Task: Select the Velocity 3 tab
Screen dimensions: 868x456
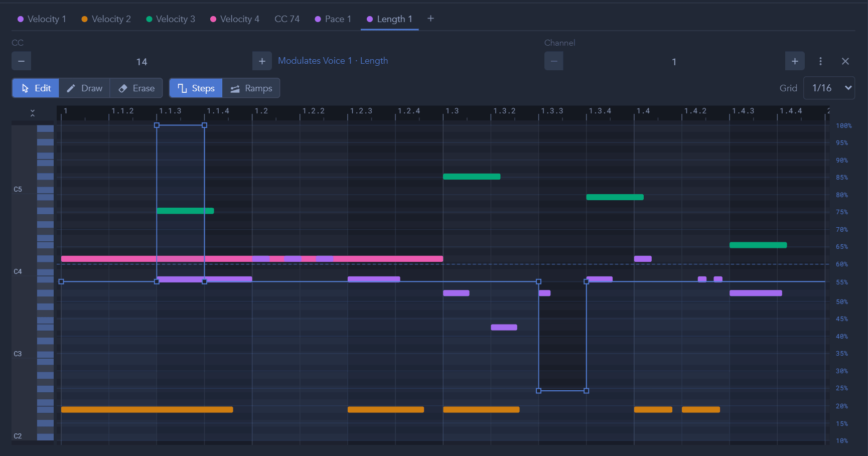Action: click(170, 19)
